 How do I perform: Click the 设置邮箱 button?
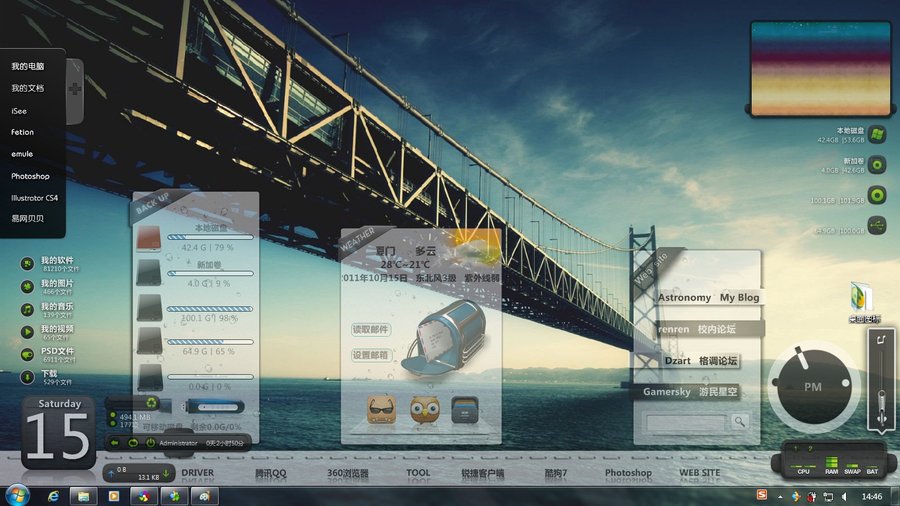[370, 355]
